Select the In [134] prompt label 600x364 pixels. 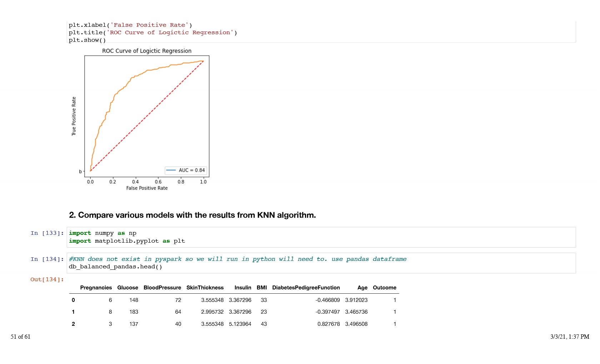(47, 259)
